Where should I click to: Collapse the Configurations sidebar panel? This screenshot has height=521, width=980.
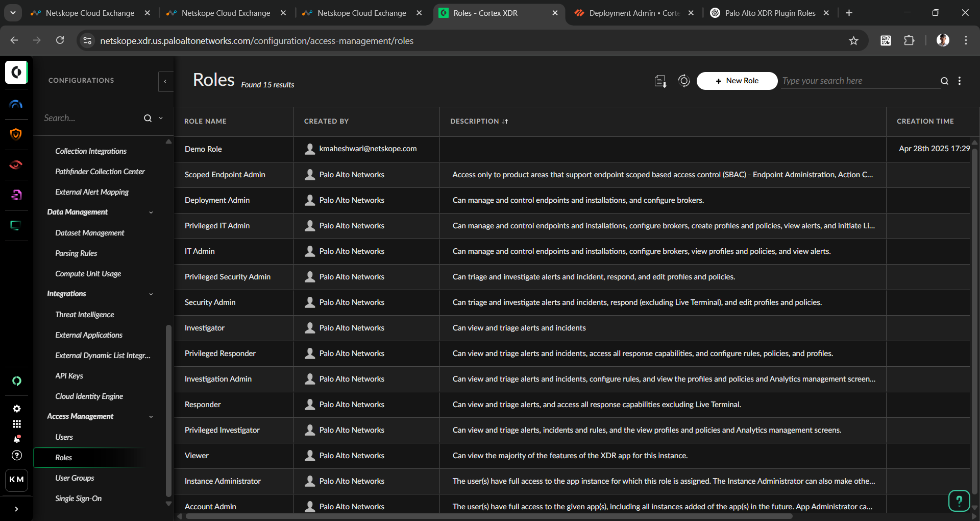tap(165, 82)
